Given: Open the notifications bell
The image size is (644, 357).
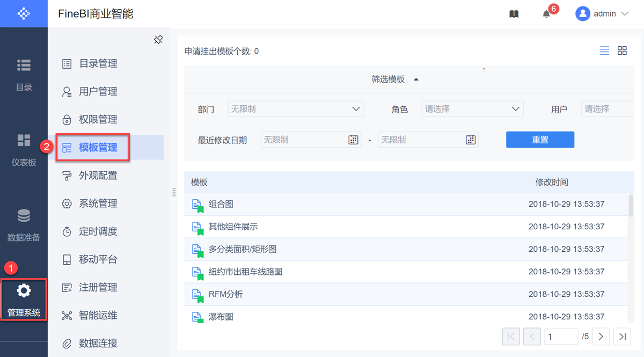Looking at the screenshot, I should [x=546, y=14].
